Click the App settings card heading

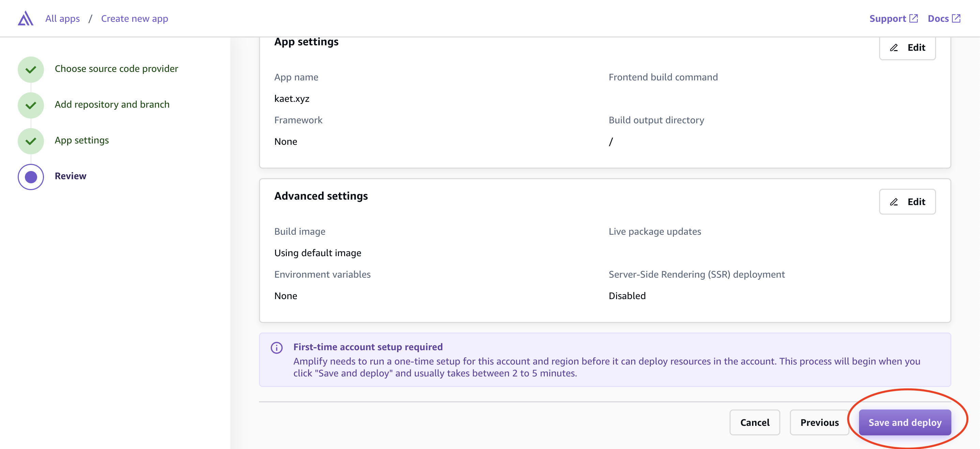[306, 42]
